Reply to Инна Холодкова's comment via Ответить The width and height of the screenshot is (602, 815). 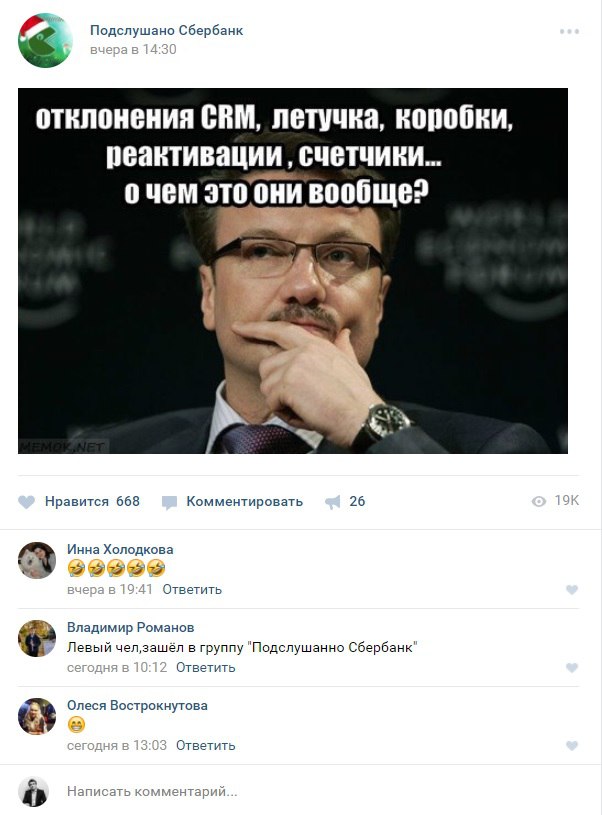[192, 589]
